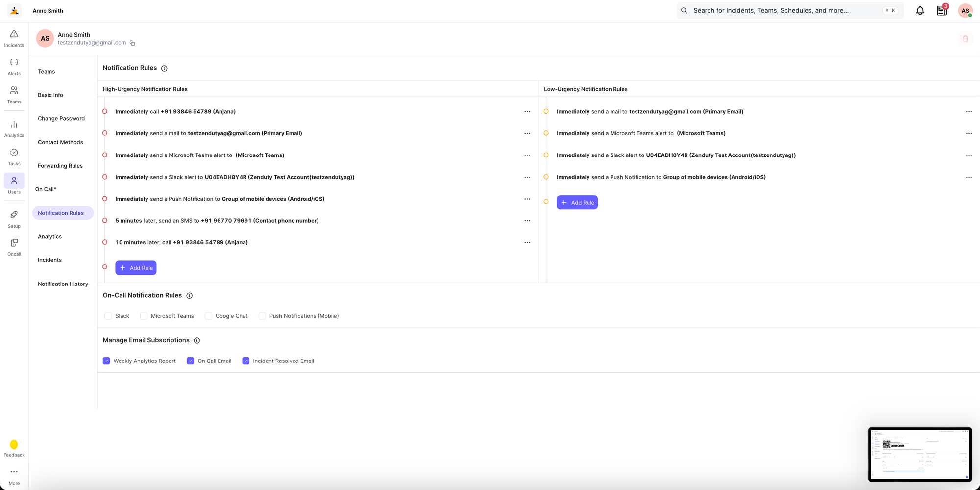The image size is (980, 490).
Task: Show Manage Email Subscriptions info icon
Action: tap(197, 340)
